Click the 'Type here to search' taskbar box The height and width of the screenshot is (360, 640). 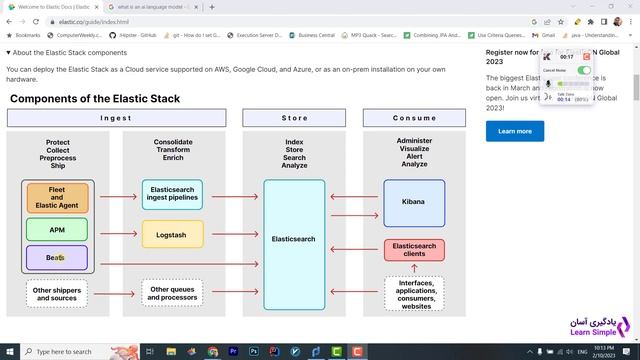[80, 351]
